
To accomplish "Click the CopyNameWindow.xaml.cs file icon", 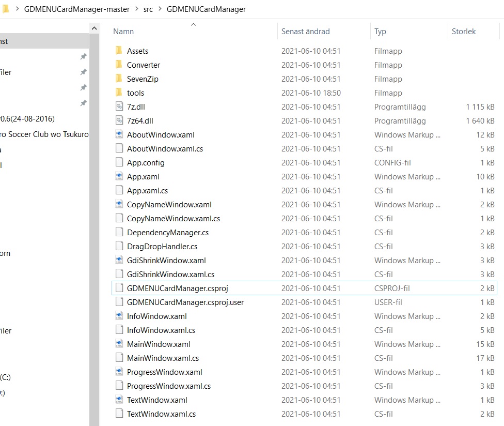I will point(119,218).
